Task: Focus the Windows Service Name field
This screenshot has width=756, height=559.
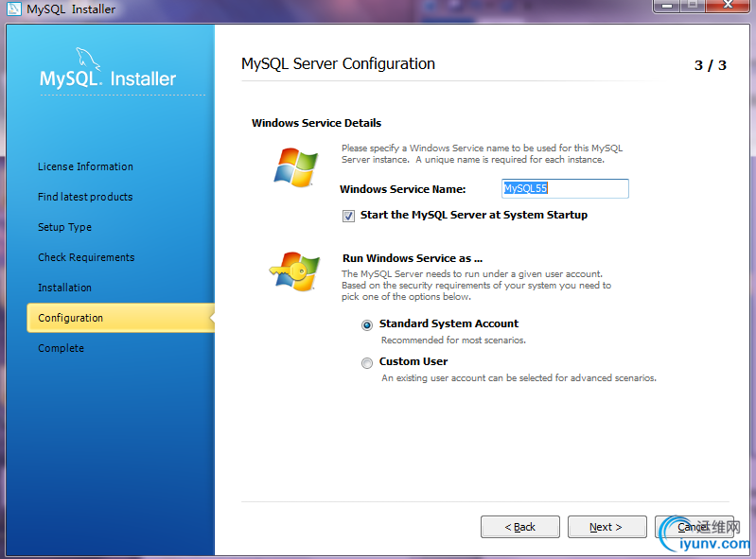Action: (x=565, y=188)
